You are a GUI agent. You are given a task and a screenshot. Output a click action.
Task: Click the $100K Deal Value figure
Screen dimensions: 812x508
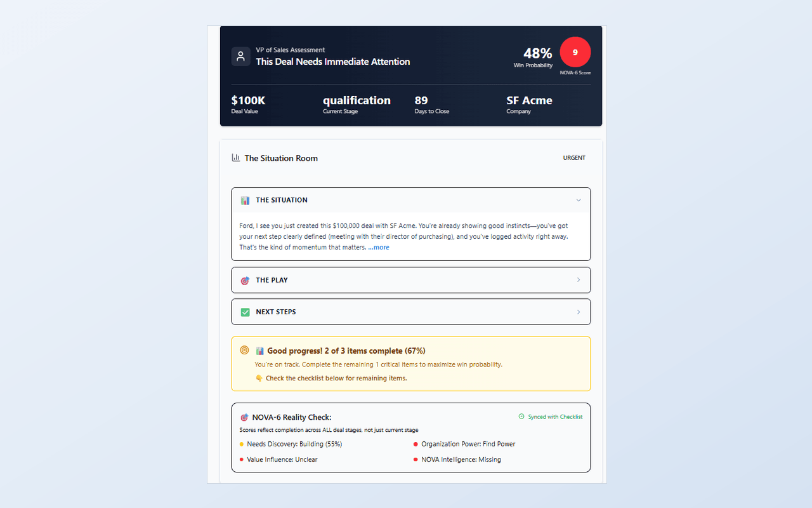click(248, 100)
